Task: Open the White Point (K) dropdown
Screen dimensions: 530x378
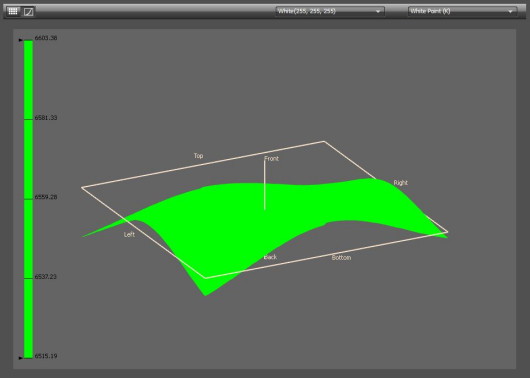Action: 462,11
